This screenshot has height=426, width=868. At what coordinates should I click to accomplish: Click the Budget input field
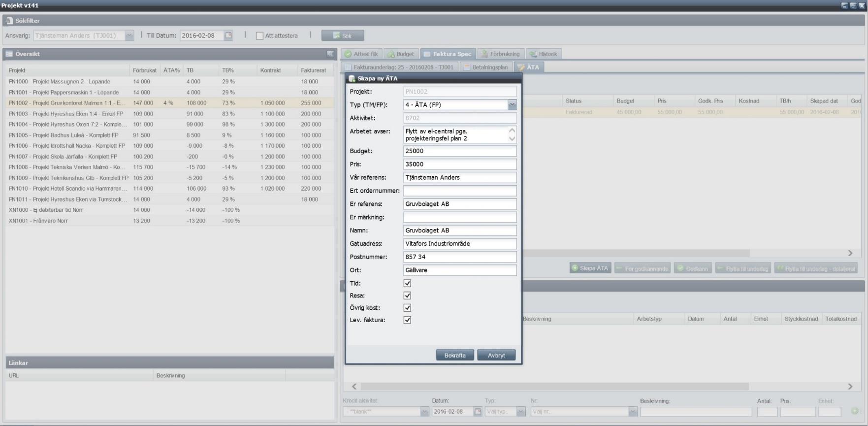(460, 151)
